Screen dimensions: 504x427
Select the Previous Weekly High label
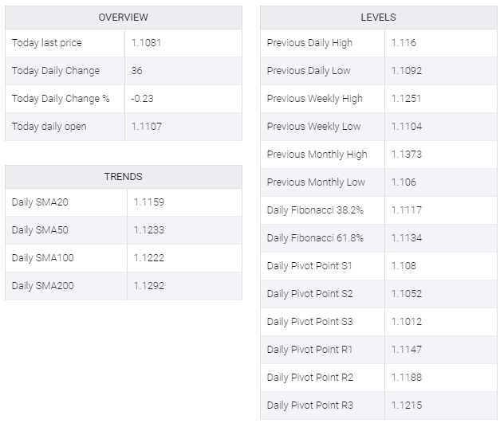[x=314, y=99]
